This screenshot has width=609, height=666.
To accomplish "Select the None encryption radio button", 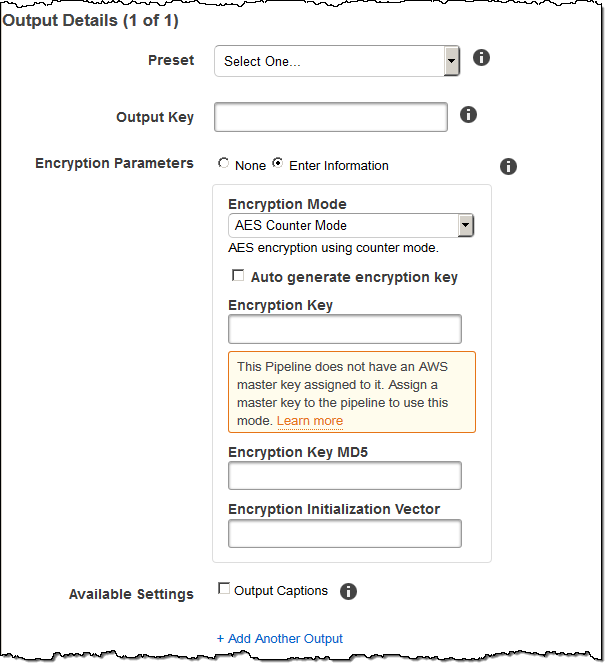I will coord(224,164).
